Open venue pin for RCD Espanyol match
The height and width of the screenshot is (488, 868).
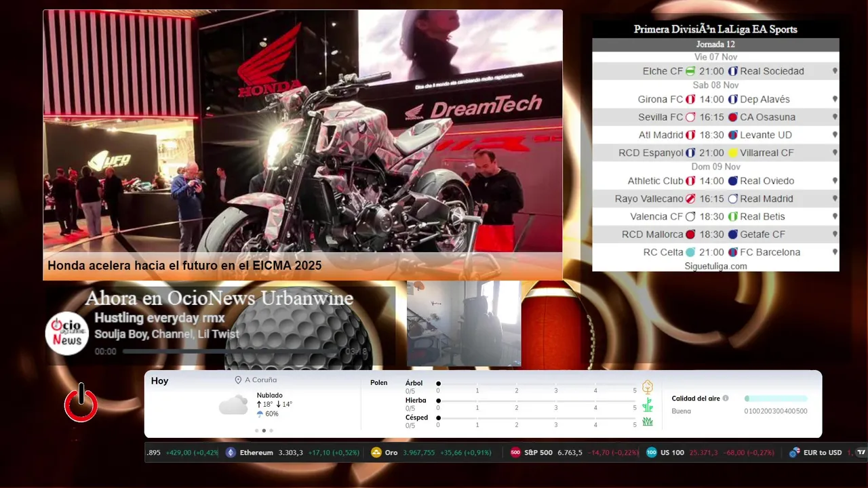[x=835, y=153]
